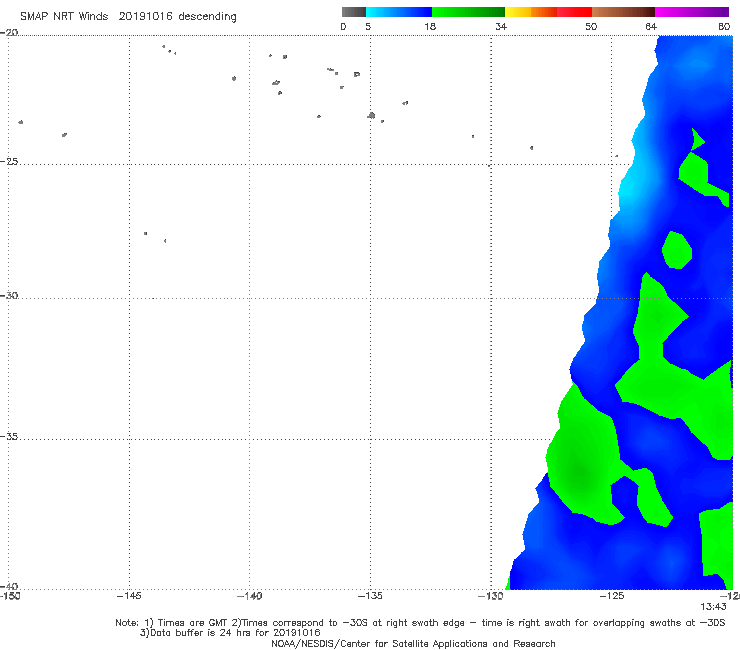Click the color bar label '64'
This screenshot has height=650, width=740.
click(x=651, y=26)
